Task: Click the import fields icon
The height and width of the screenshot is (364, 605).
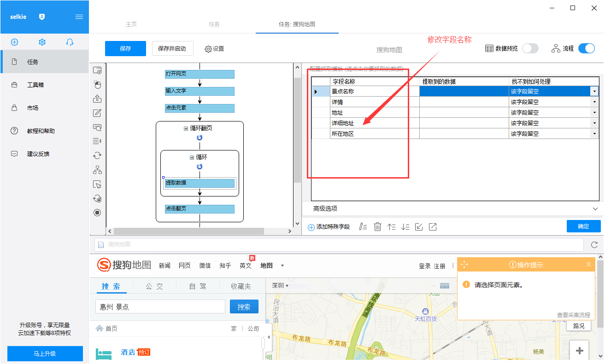Action: tap(419, 226)
